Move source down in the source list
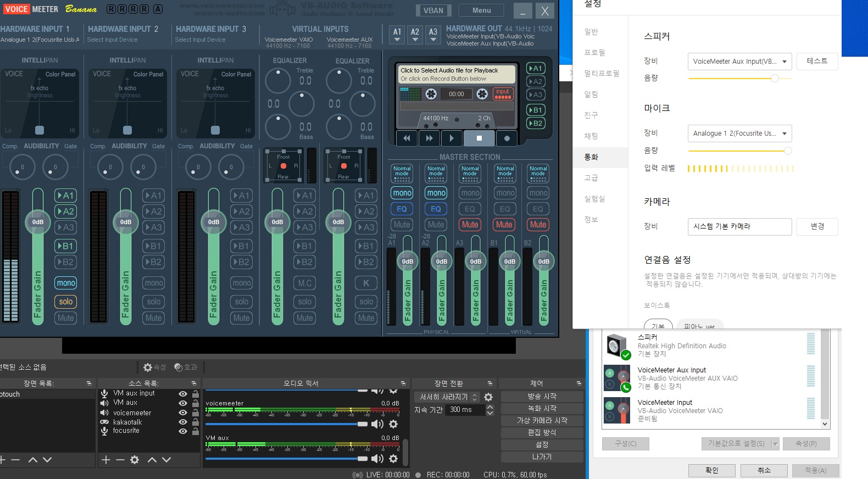This screenshot has height=479, width=868. click(166, 460)
